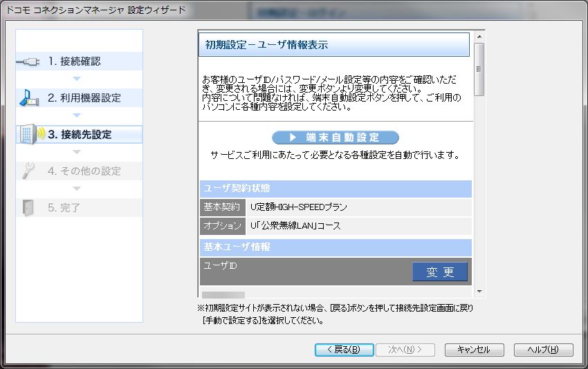Click the U定額HIGH-SPEEDプラン value
Viewport: 588px width, 369px height.
(299, 207)
